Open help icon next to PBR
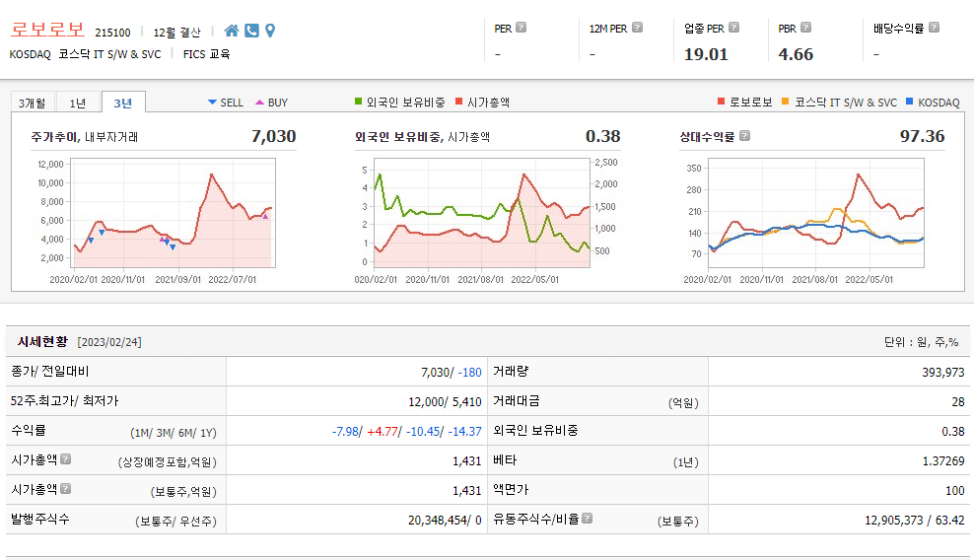Screen dimensions: 974x560 (805, 28)
